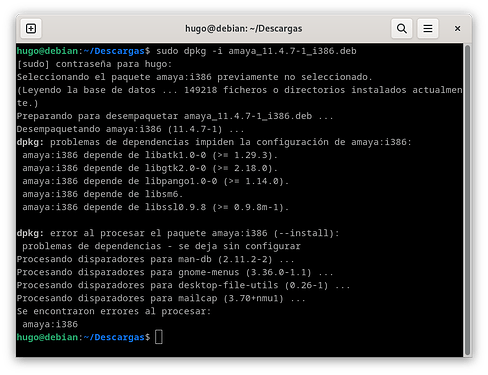Close the terminal window
488x375 pixels.
point(457,29)
